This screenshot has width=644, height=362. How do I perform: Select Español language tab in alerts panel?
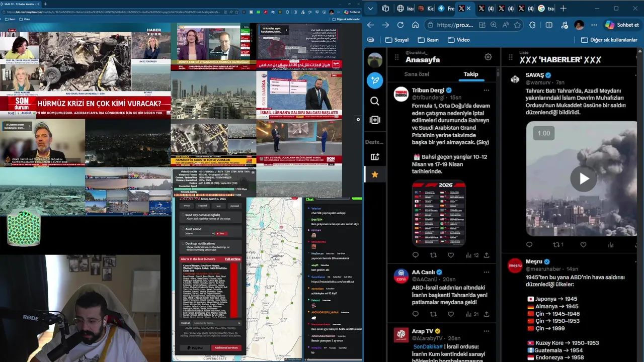[202, 206]
